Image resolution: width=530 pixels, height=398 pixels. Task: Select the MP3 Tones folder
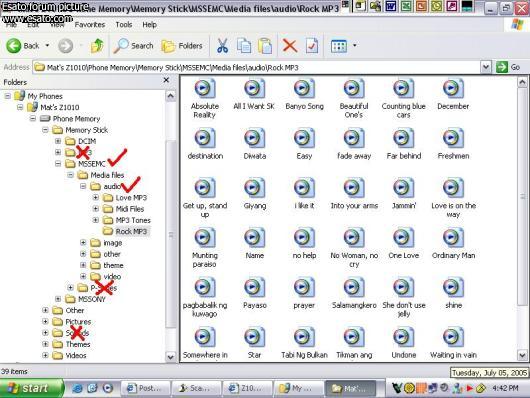pos(133,220)
